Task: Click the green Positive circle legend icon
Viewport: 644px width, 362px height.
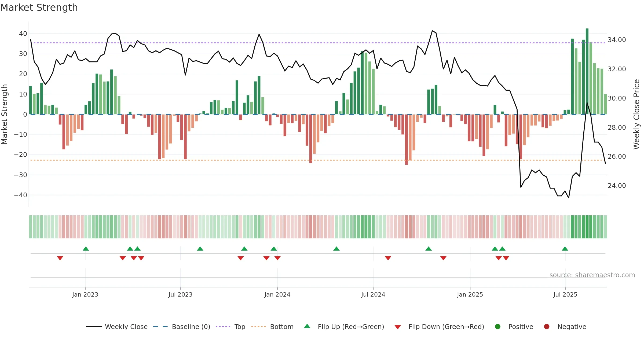Action: click(x=498, y=327)
